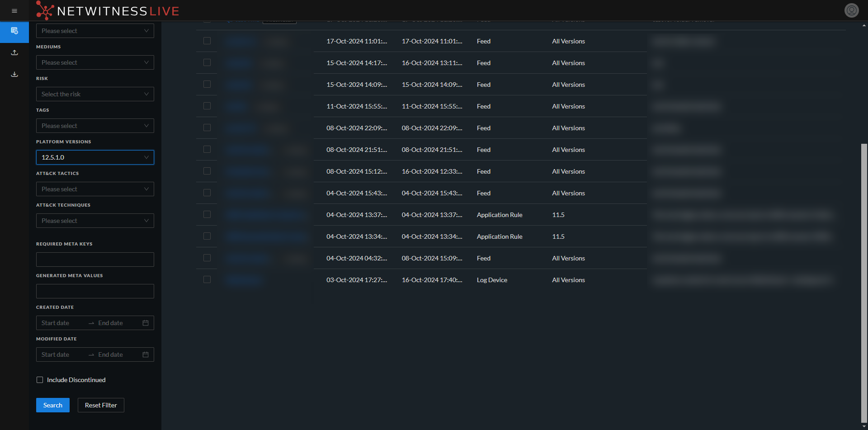Screen dimensions: 868x430
Task: Open the Platform Versions dropdown showing 12.5.1.0
Action: [x=95, y=157]
